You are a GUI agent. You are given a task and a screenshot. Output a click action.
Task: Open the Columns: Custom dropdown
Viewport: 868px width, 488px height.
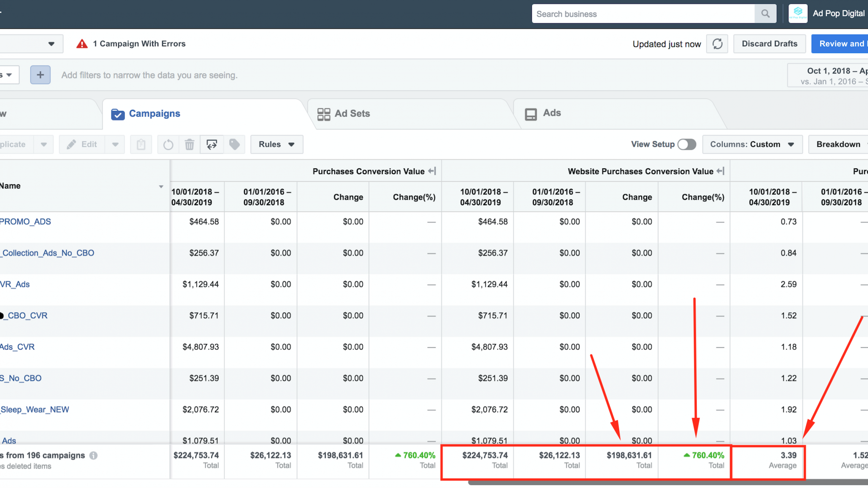pos(752,145)
